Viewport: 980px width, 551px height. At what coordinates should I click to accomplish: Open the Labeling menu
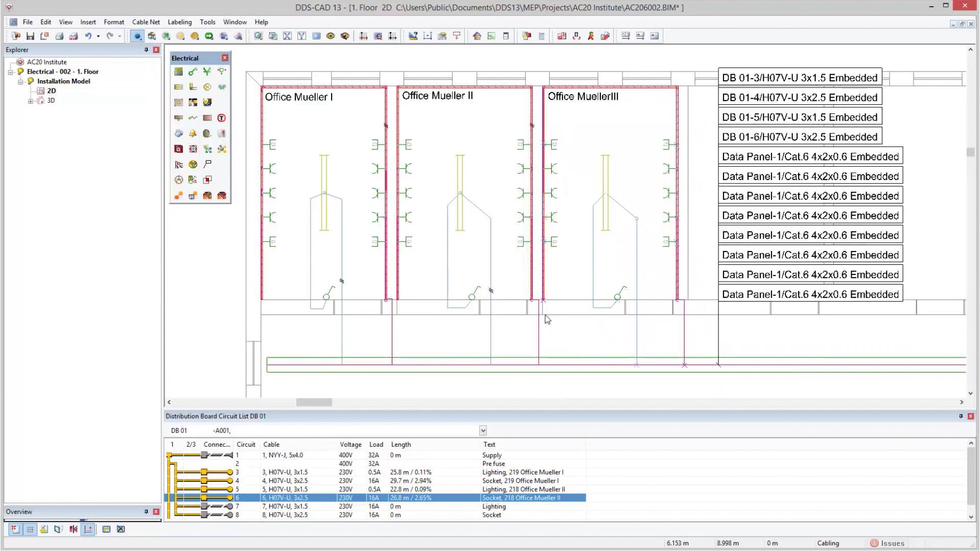(x=180, y=22)
